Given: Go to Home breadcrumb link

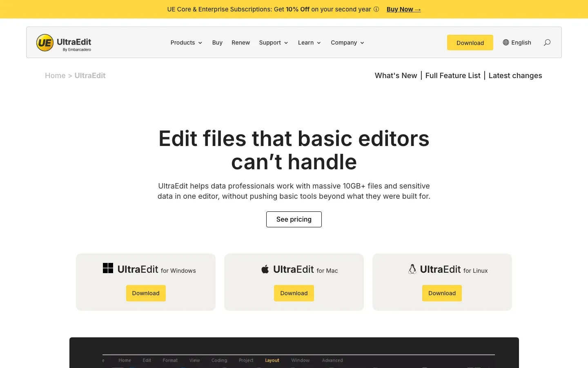Looking at the screenshot, I should coord(55,76).
